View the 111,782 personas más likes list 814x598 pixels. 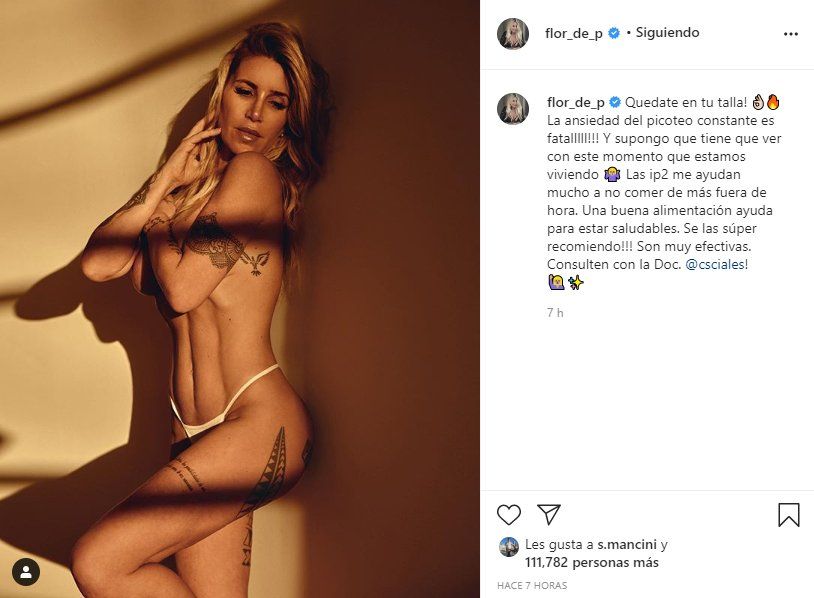point(592,563)
